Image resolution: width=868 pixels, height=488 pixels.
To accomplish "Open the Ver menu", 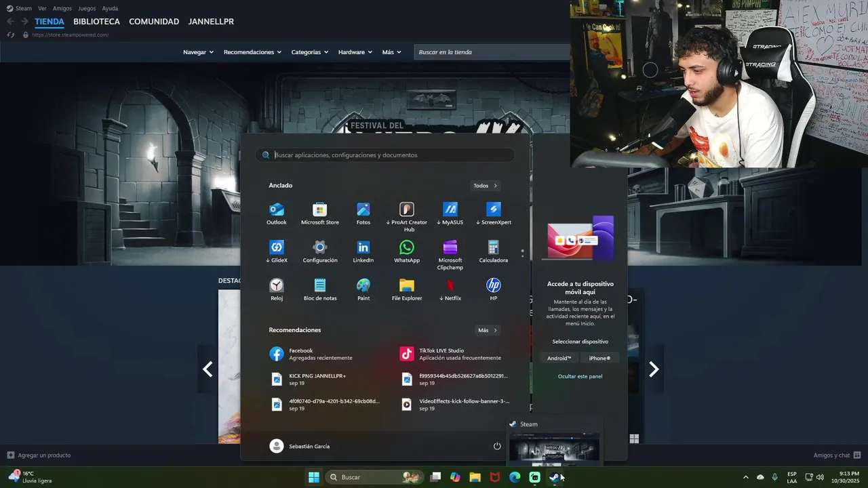I will click(x=43, y=8).
